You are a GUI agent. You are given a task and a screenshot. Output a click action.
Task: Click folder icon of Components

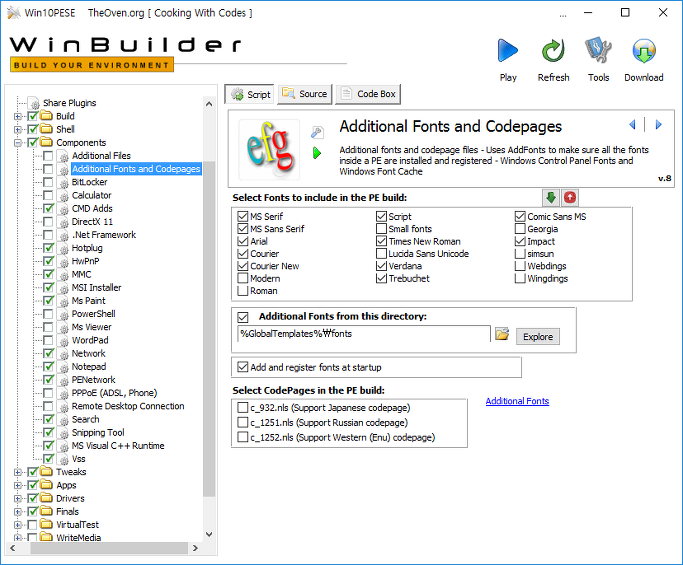pos(46,142)
